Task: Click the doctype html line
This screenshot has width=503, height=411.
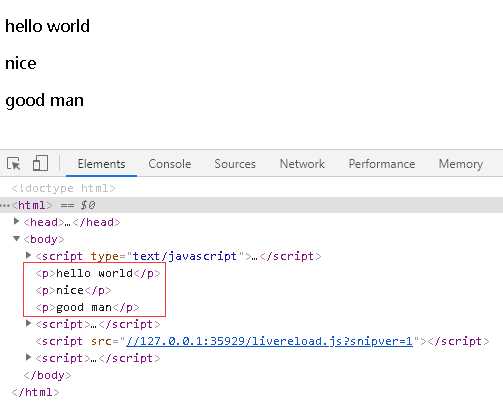Action: click(63, 188)
